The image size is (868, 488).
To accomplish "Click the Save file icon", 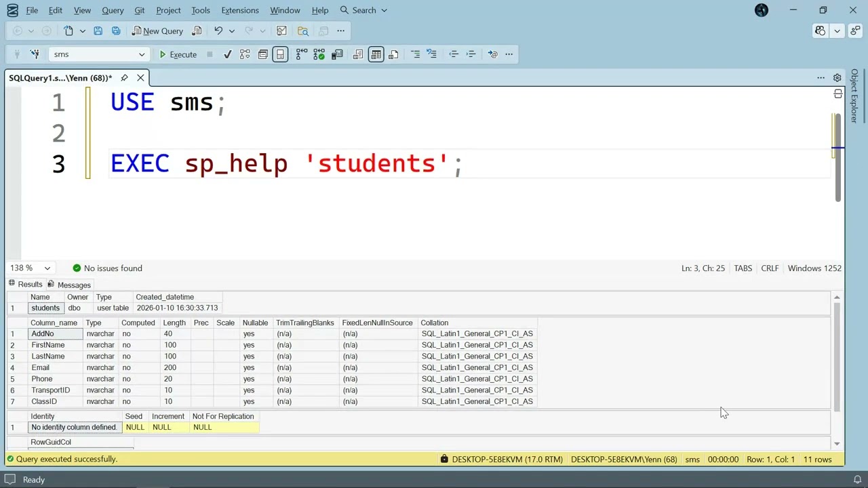I will point(98,30).
